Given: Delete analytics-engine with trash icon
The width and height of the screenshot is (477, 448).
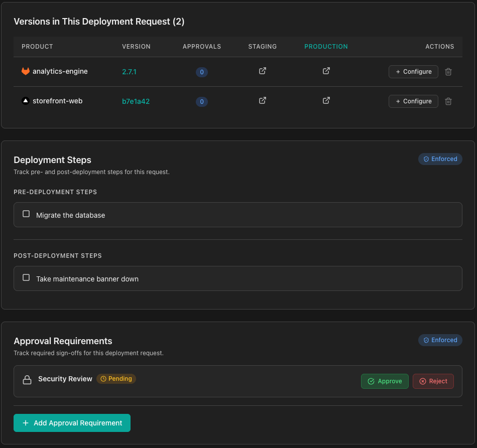Looking at the screenshot, I should [x=448, y=72].
